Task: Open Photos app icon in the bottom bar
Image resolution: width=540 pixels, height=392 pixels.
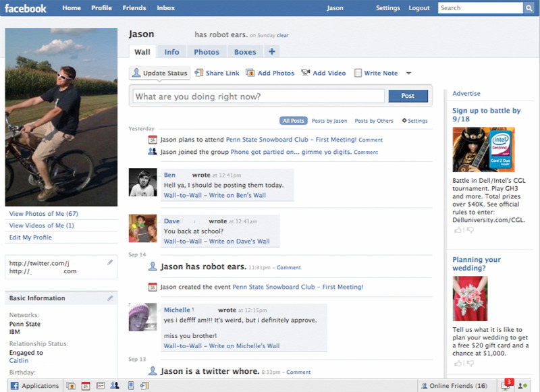Action: click(71, 386)
